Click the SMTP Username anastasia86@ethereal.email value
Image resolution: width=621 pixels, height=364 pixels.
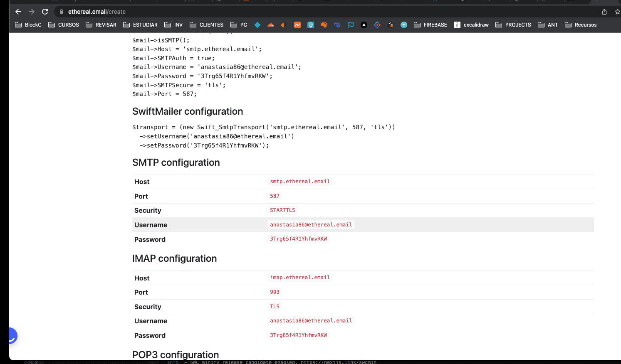point(311,225)
